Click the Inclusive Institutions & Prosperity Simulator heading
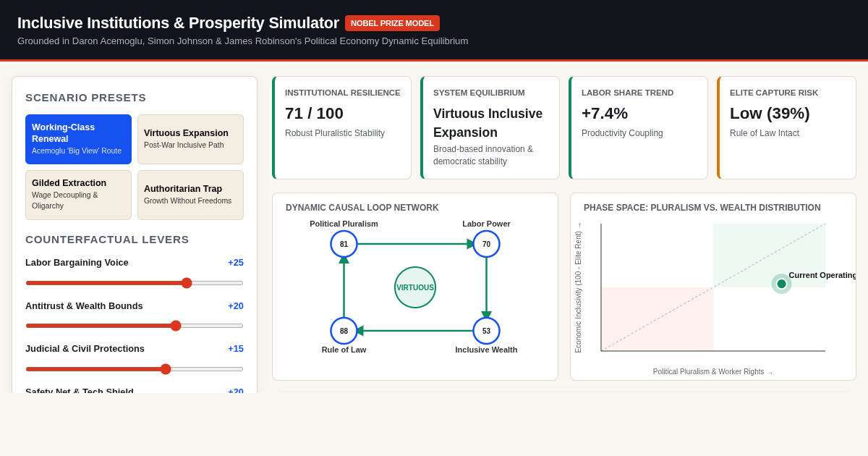Image resolution: width=868 pixels, height=456 pixels. [178, 23]
